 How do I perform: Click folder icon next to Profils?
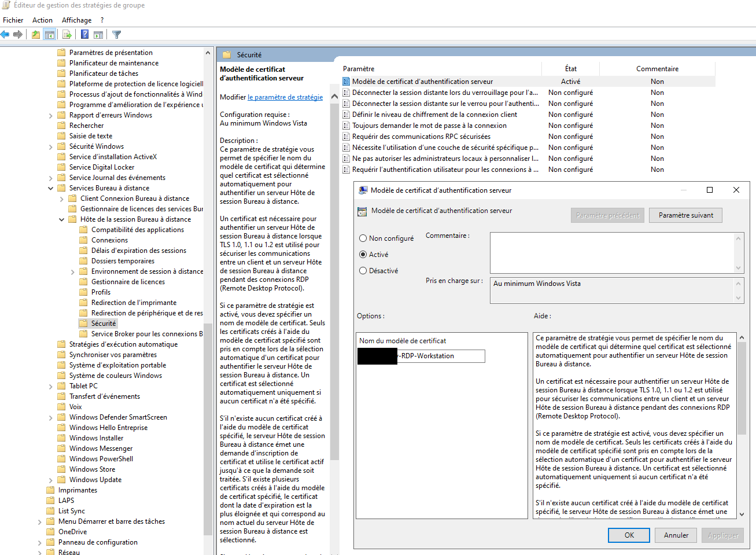pos(83,292)
